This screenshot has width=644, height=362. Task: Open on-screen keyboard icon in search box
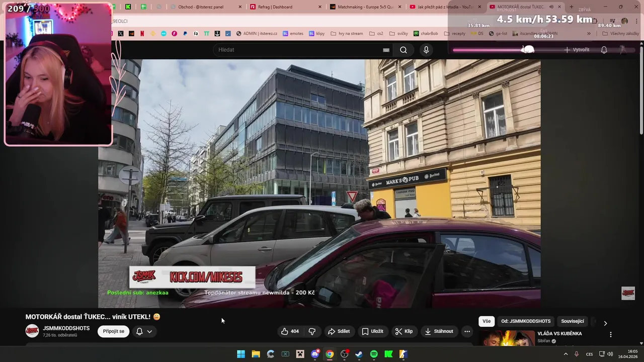(386, 50)
